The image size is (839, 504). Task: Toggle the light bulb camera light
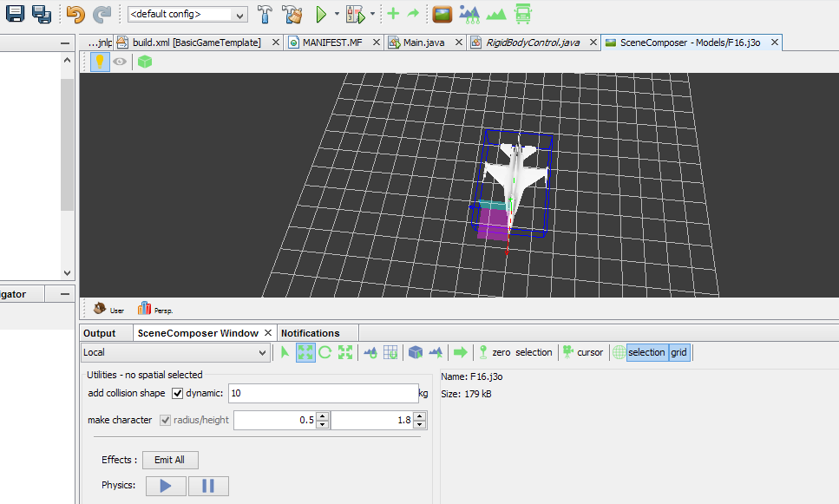click(x=100, y=62)
